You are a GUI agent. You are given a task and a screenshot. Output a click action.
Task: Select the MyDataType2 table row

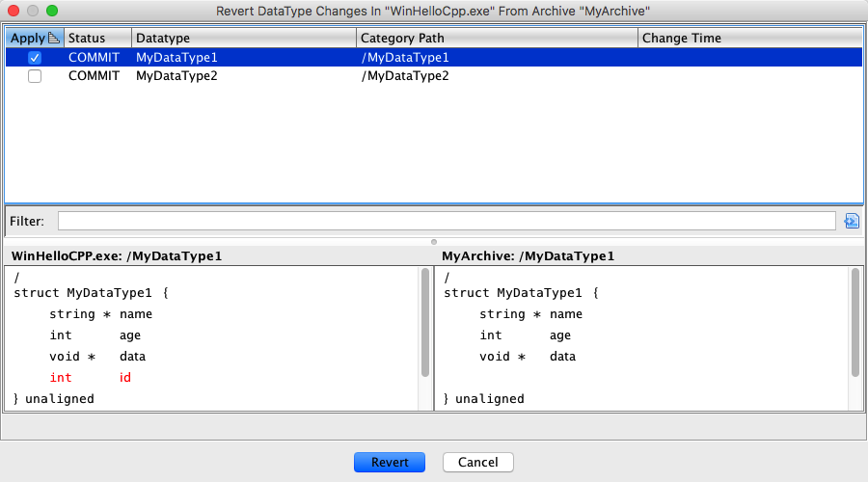(x=434, y=76)
